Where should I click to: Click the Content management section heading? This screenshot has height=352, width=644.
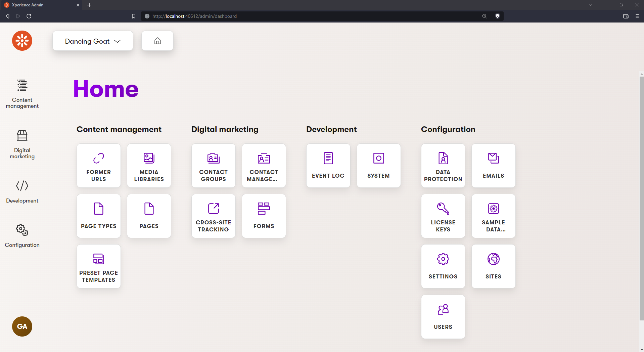119,129
